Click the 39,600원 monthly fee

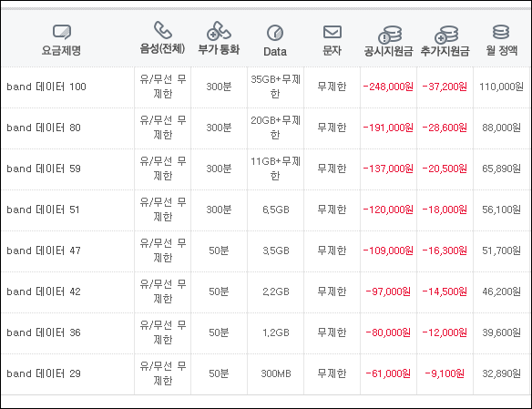[x=501, y=333]
